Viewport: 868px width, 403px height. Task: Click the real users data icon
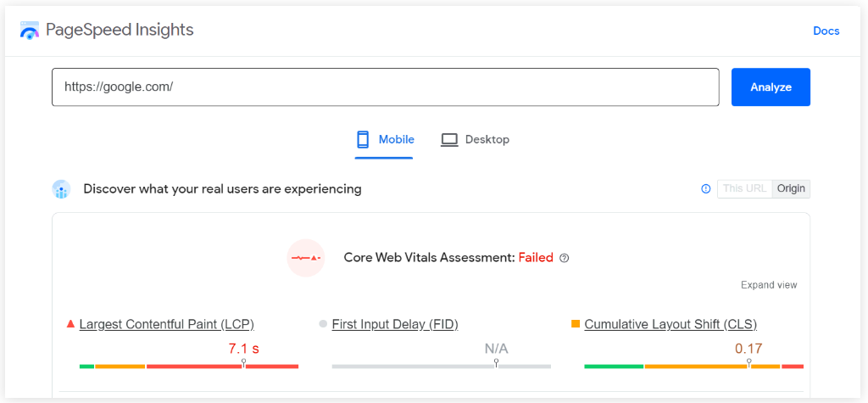click(61, 189)
